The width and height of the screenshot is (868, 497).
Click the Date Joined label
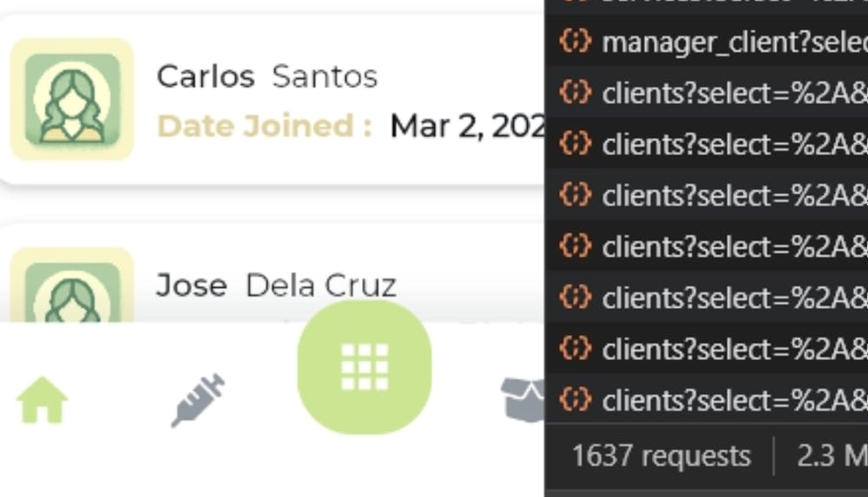265,126
